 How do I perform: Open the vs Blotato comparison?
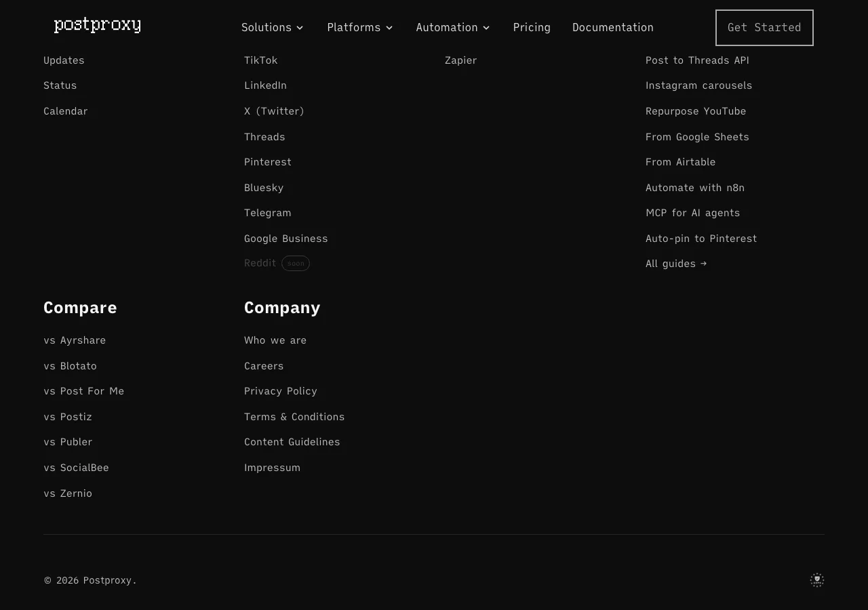pyautogui.click(x=70, y=366)
